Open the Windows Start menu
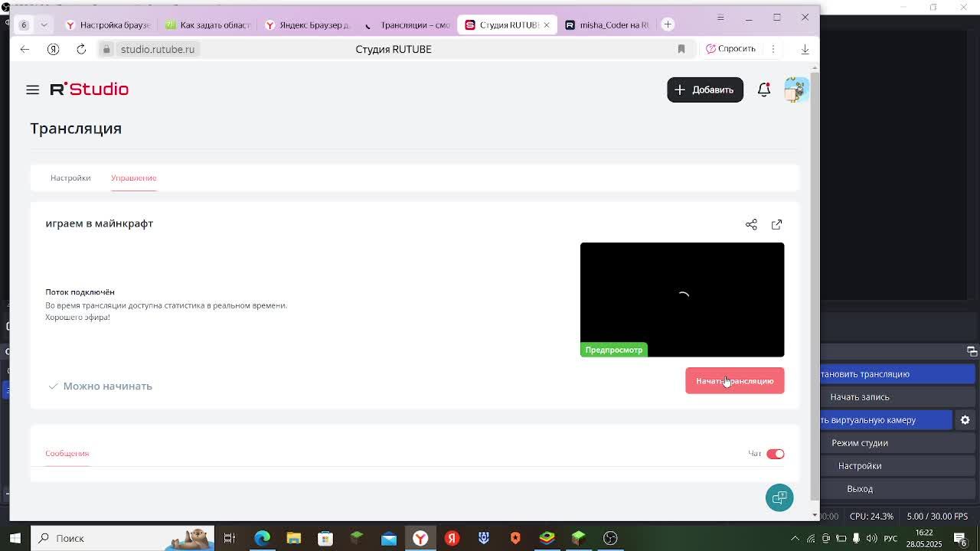The image size is (980, 551). 15,538
